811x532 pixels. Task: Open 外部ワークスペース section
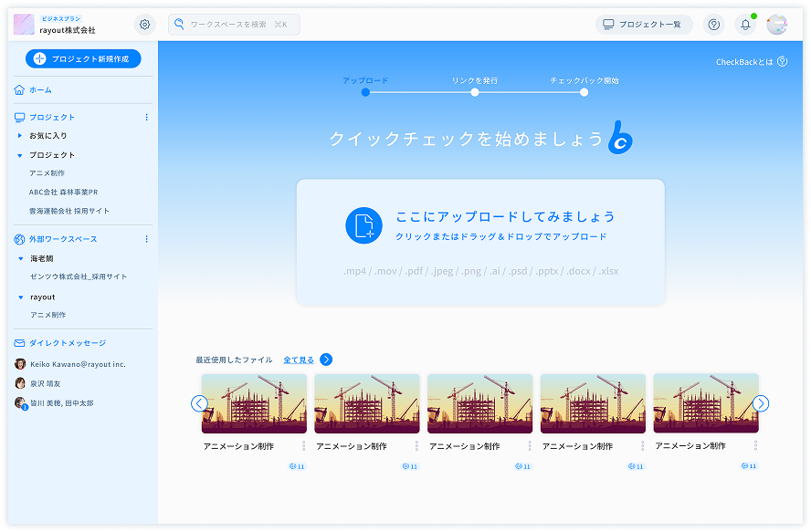click(x=63, y=239)
